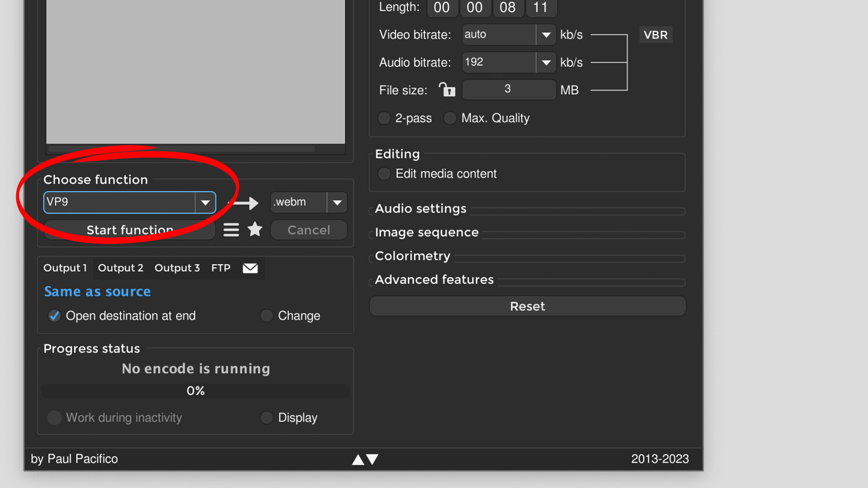Click the envelope email notification icon
This screenshot has height=488, width=868.
pos(250,268)
